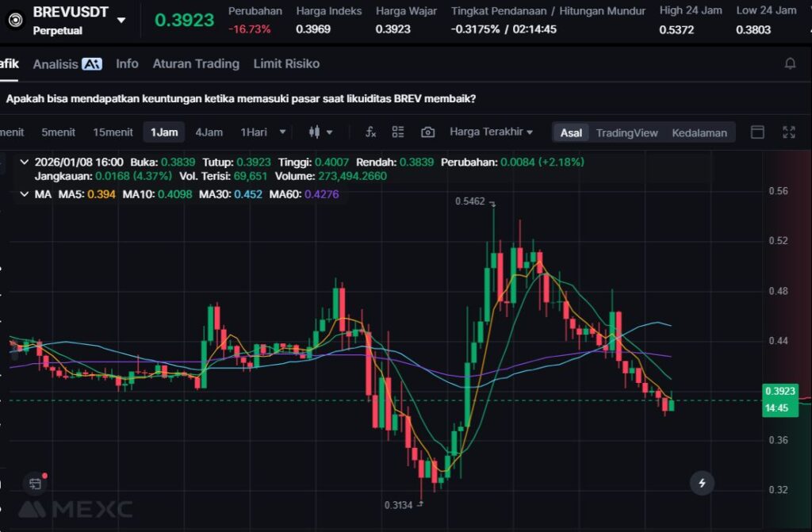Open the indicators (fx) menu
812x532 pixels.
pyautogui.click(x=370, y=132)
